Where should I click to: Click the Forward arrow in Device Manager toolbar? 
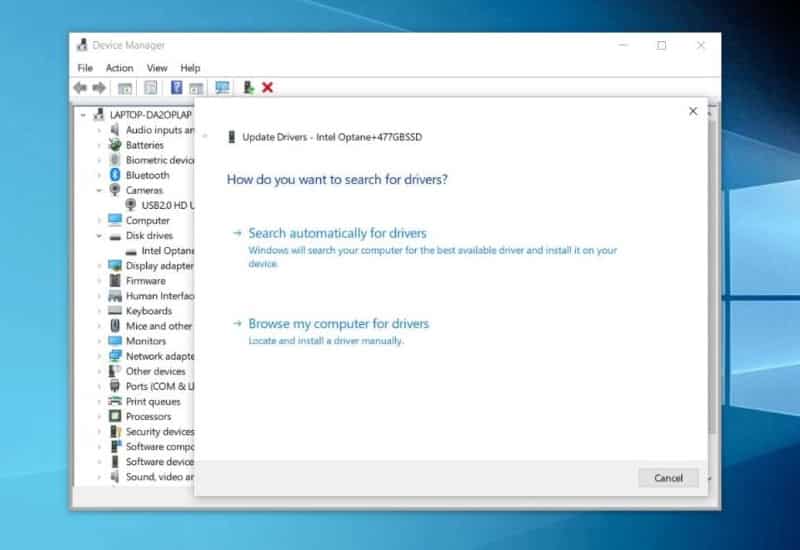click(99, 88)
